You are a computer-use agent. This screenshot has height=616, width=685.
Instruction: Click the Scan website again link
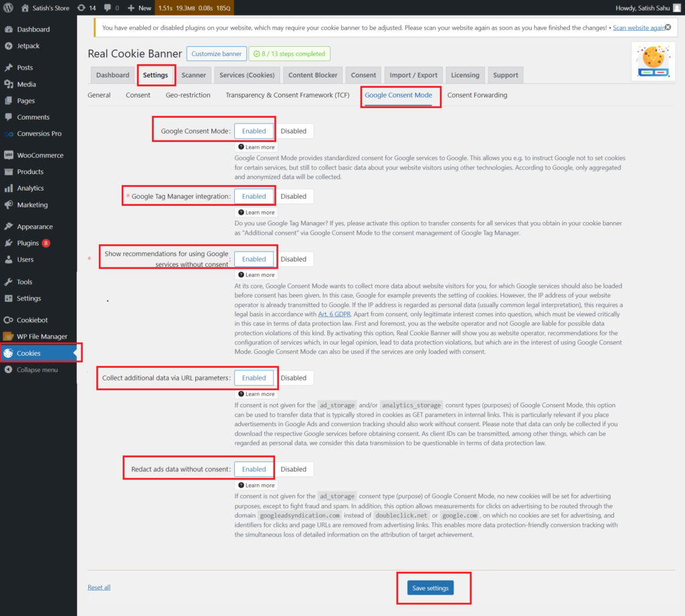coord(639,27)
